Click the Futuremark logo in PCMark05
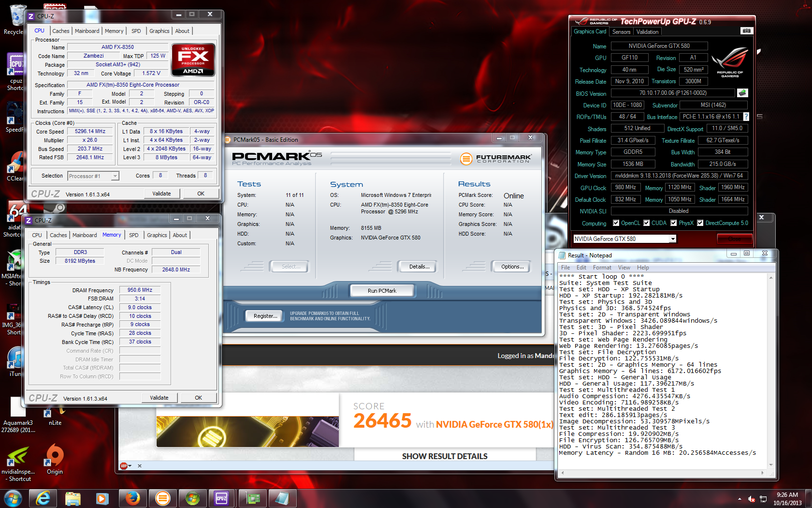The image size is (812, 508). point(495,159)
